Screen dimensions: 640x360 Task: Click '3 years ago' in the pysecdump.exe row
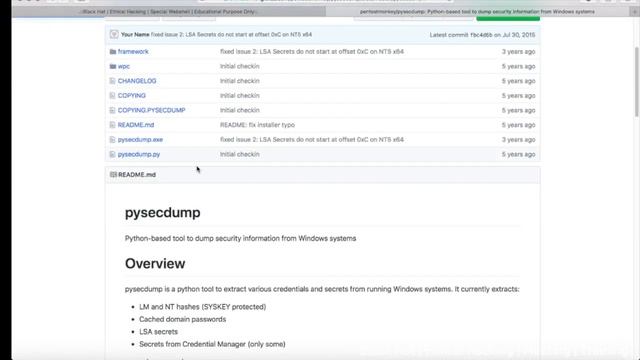(518, 140)
